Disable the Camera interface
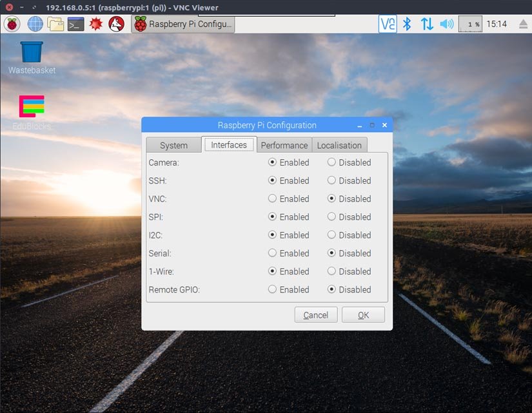Viewport: 532px width, 413px height. pos(331,162)
